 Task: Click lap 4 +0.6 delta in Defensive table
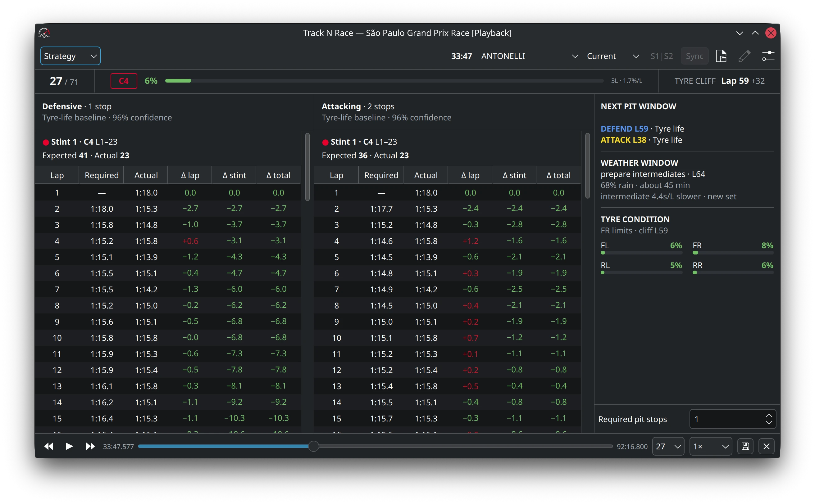click(x=190, y=241)
